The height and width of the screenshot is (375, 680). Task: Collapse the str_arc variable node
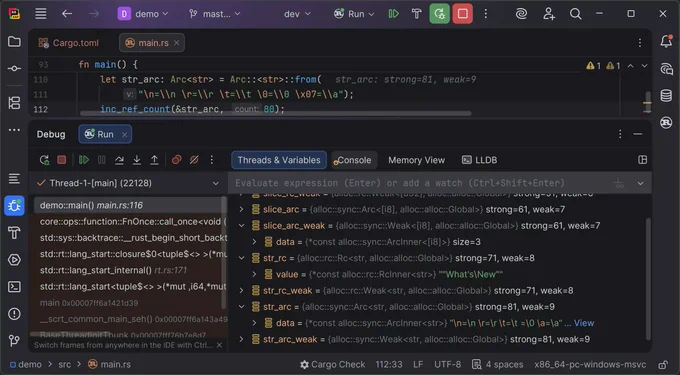tap(242, 307)
